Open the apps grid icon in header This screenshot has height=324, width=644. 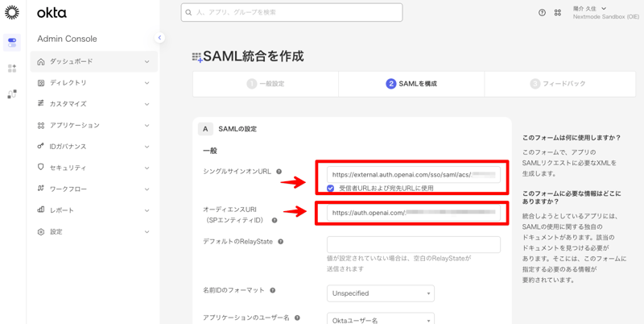coord(557,13)
